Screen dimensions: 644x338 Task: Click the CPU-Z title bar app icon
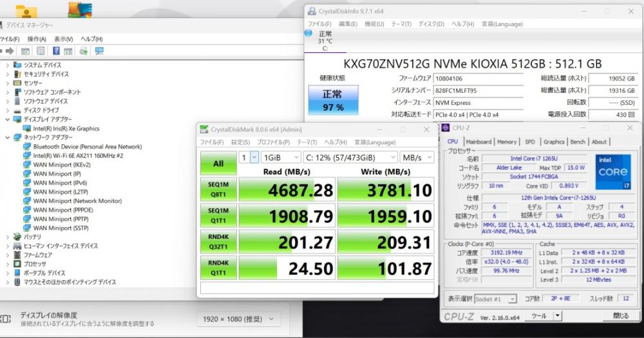coord(446,127)
